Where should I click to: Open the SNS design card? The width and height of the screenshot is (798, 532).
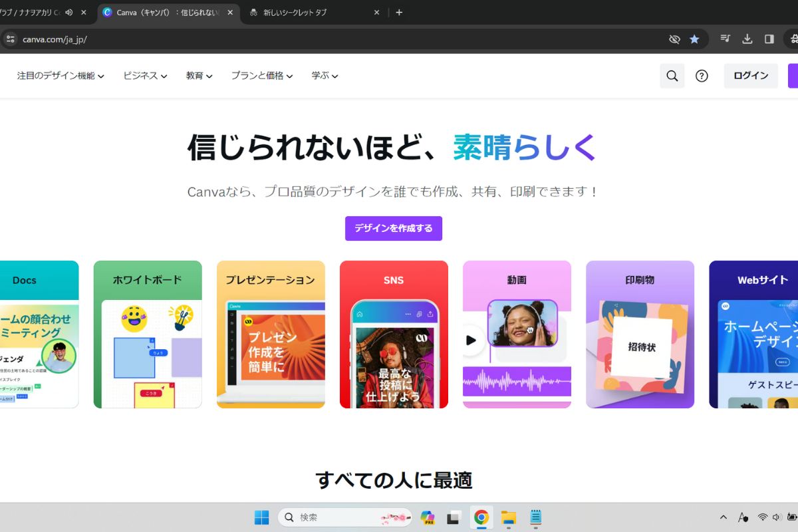point(394,334)
